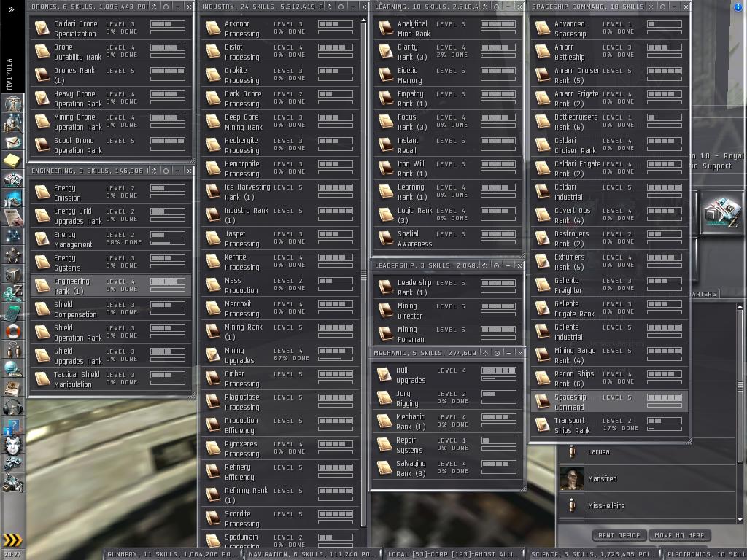Click Advanced Spaceship skill book icon

click(x=542, y=28)
